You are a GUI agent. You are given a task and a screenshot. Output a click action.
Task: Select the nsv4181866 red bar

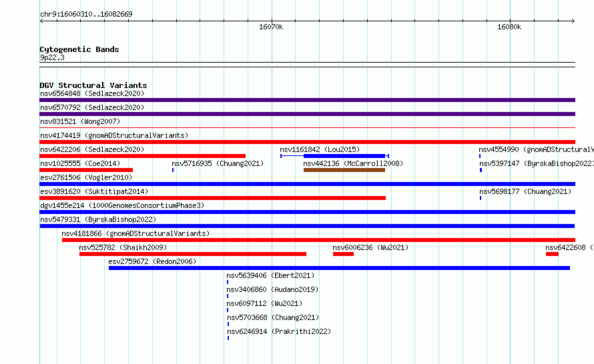coord(318,240)
